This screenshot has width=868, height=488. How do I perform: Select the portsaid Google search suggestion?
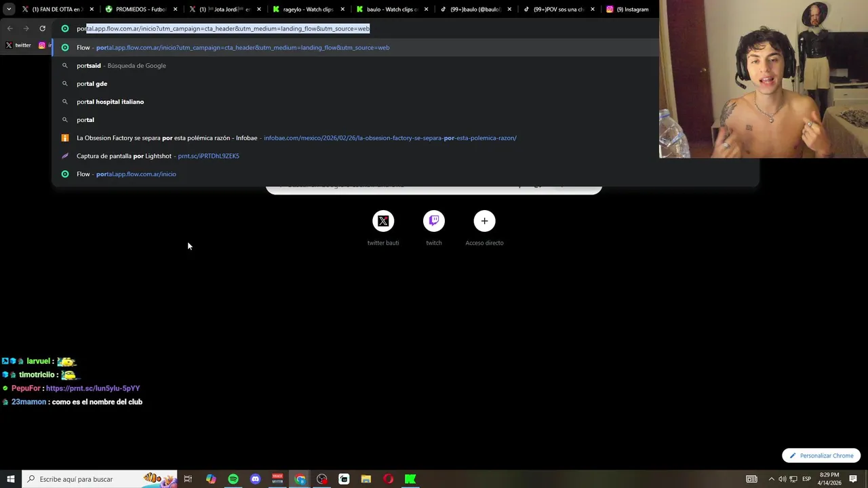355,66
